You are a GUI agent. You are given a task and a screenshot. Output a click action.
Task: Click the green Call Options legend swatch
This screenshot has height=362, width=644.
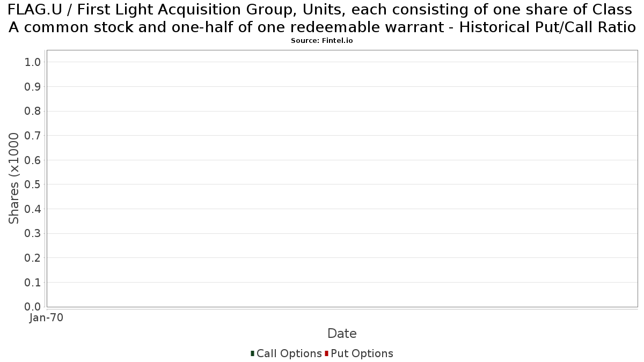252,353
